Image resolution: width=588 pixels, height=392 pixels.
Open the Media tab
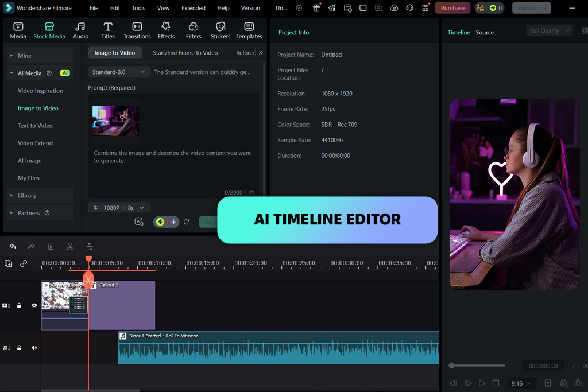18,30
